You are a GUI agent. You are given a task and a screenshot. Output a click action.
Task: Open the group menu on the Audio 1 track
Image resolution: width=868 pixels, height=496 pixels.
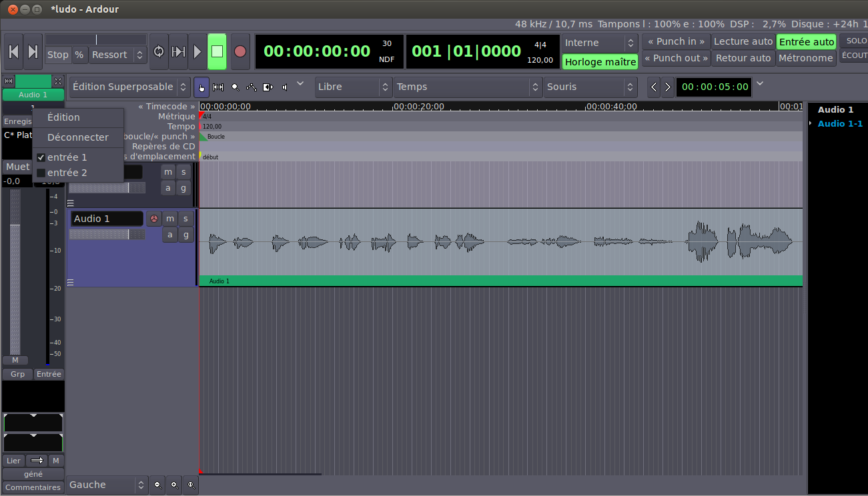(185, 235)
